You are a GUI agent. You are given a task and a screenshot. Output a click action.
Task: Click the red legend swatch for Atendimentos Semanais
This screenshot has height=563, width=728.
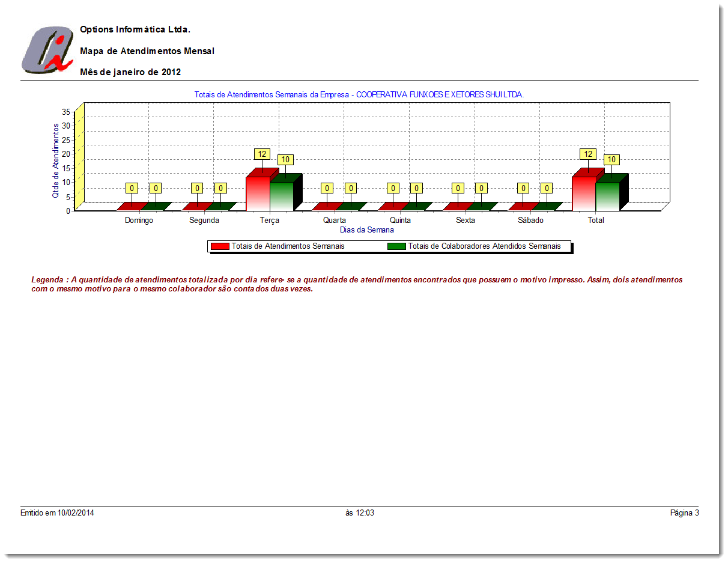coord(220,246)
